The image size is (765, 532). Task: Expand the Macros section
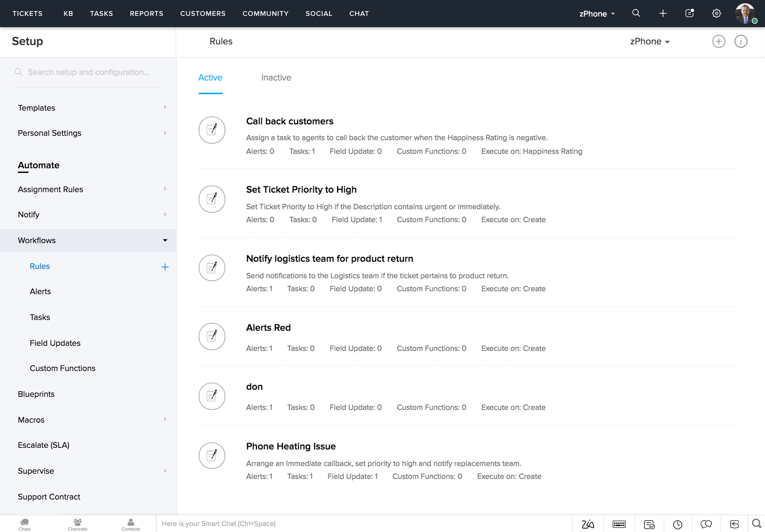(x=165, y=419)
